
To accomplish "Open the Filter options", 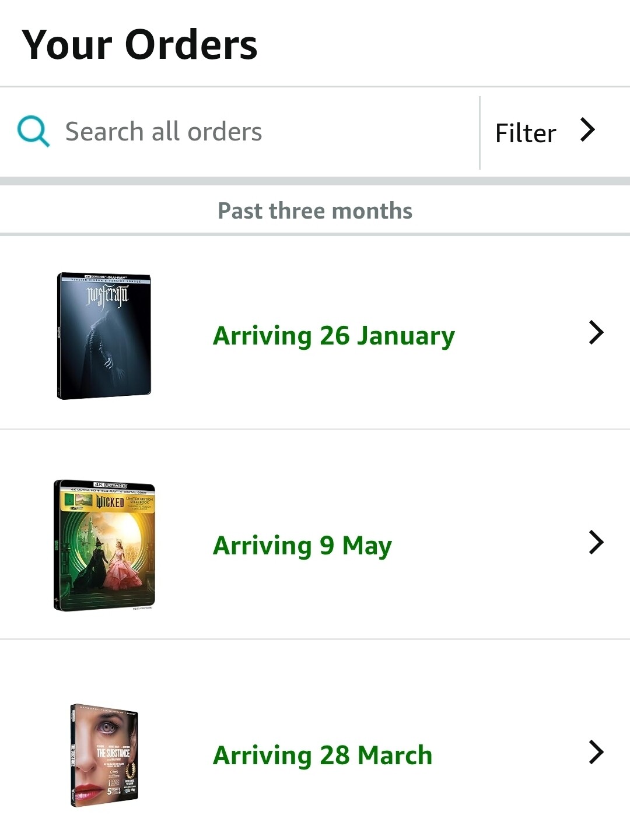I will pyautogui.click(x=526, y=133).
